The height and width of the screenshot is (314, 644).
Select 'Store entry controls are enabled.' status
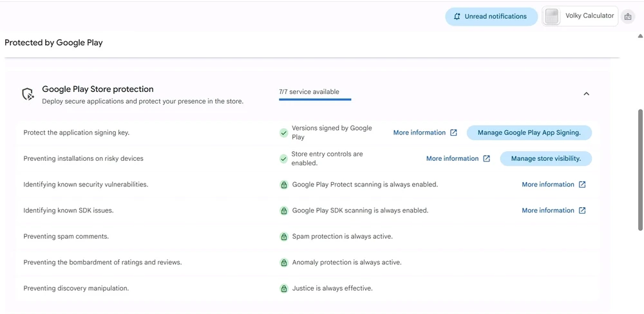[327, 158]
